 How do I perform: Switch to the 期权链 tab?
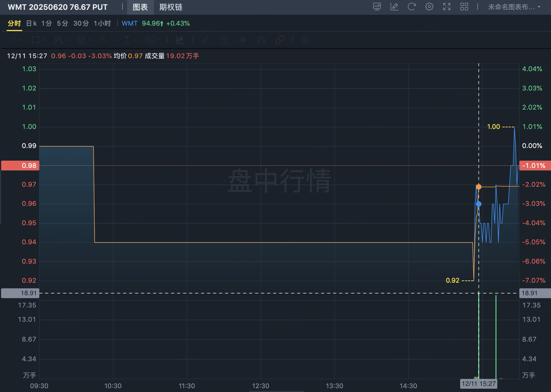point(171,7)
